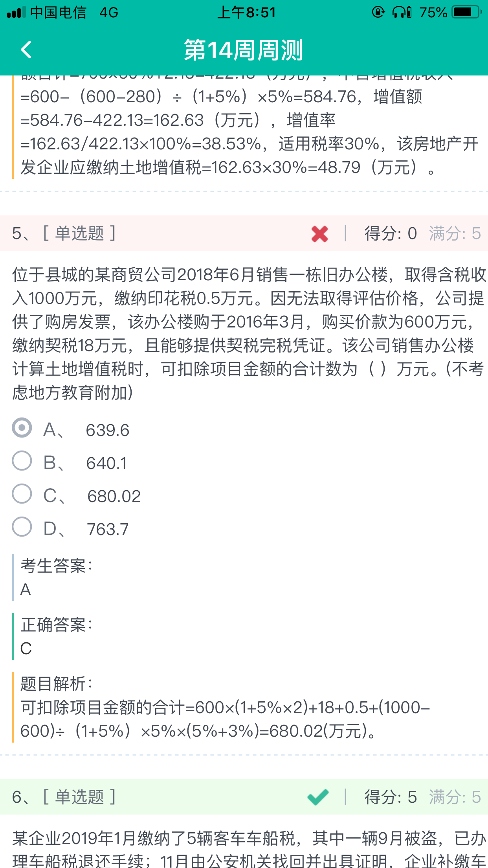Choose radio option C 680.02

point(22,494)
